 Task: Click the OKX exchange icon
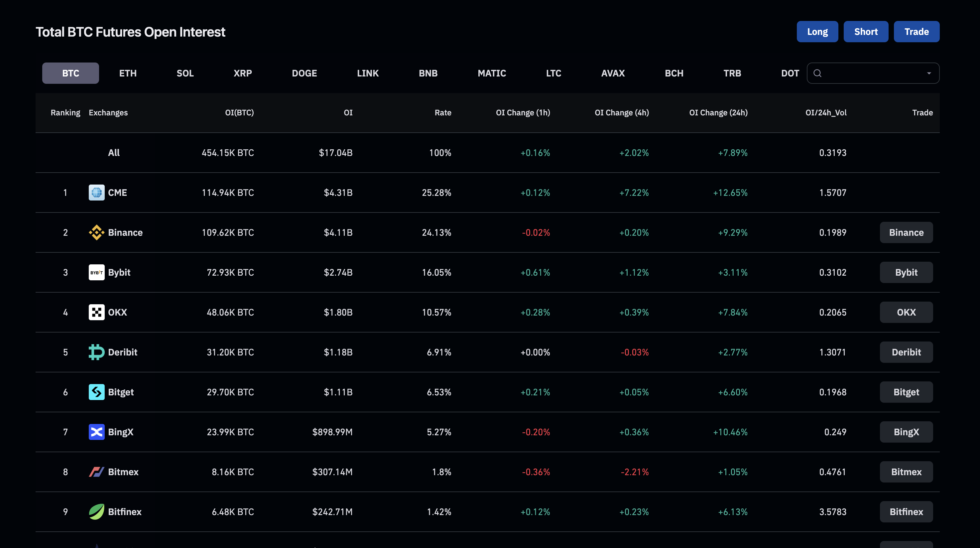96,312
